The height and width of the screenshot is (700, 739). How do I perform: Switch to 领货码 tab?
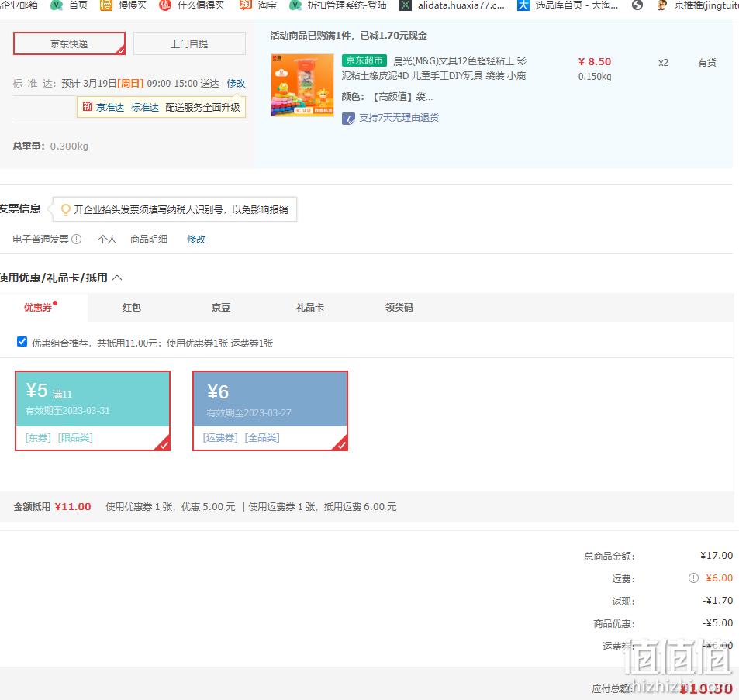[399, 308]
